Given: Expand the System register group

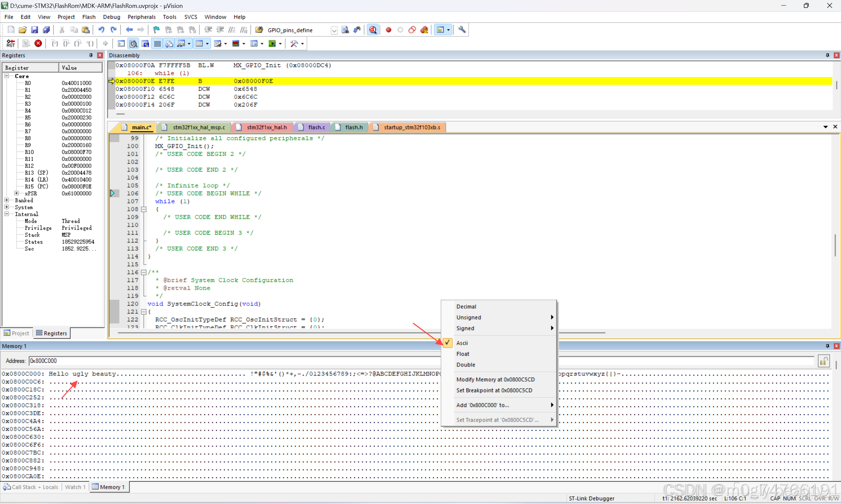Looking at the screenshot, I should click(x=7, y=207).
